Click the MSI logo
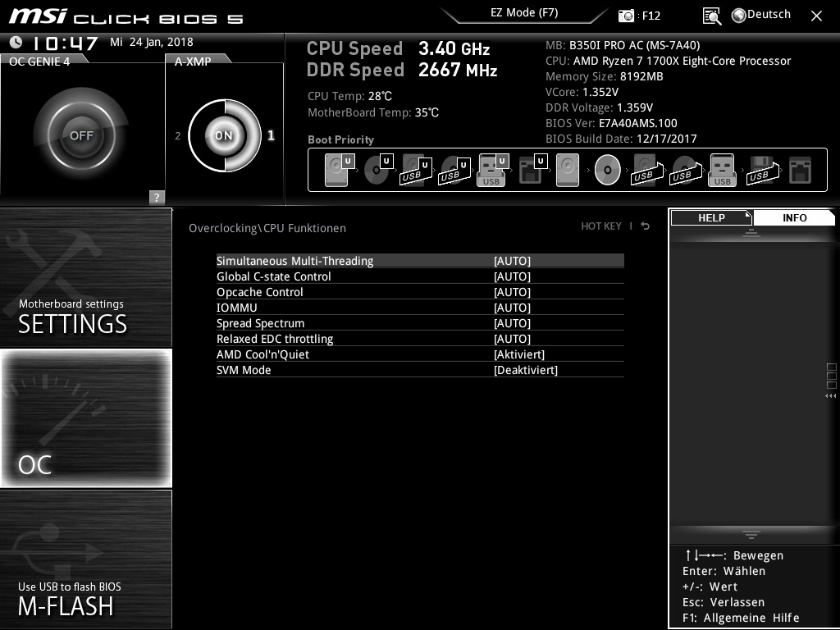Screen dimensions: 840x630 coord(38,16)
